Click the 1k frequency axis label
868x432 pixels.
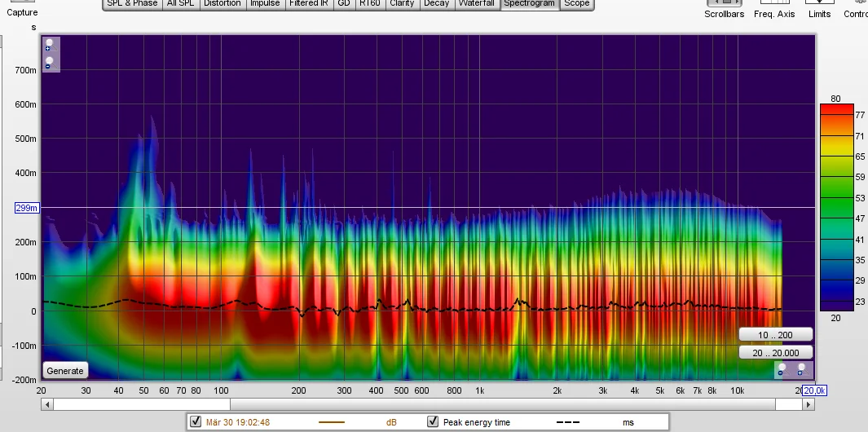(479, 390)
